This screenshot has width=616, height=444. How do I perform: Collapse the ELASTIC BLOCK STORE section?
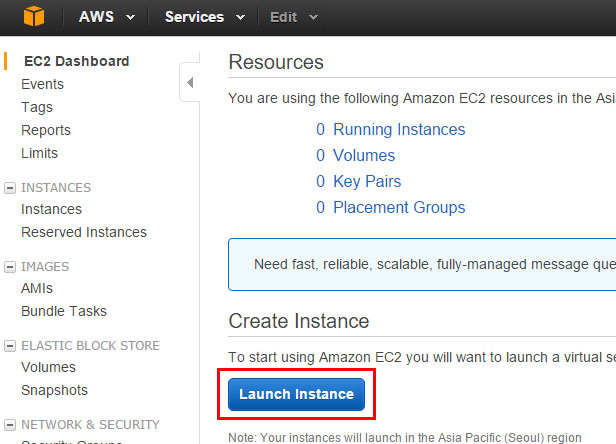[10, 346]
